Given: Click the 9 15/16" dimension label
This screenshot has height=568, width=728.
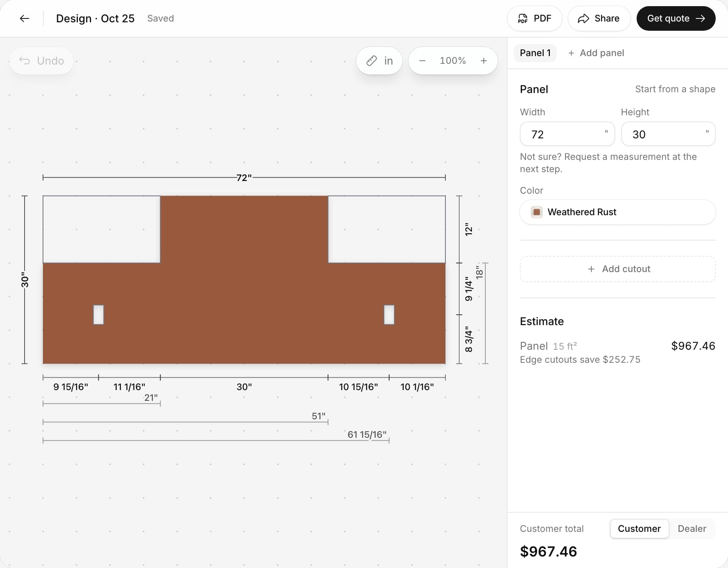Looking at the screenshot, I should (x=71, y=387).
